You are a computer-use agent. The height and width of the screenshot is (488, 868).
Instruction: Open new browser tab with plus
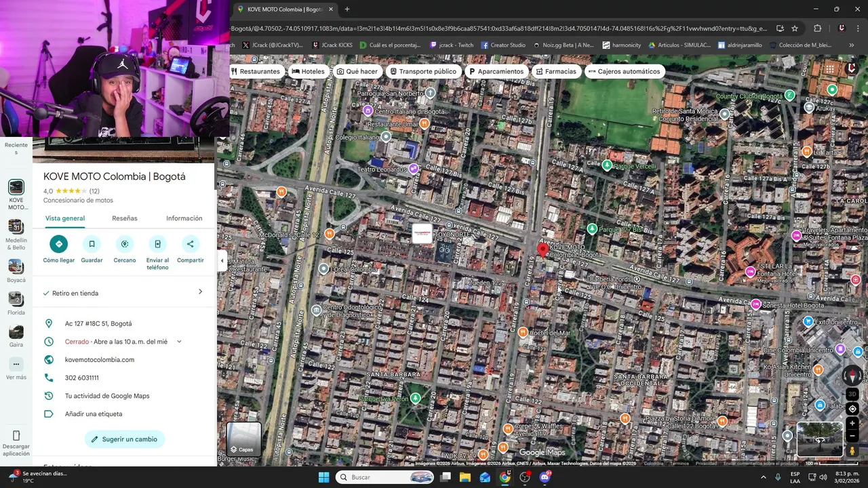(x=347, y=9)
